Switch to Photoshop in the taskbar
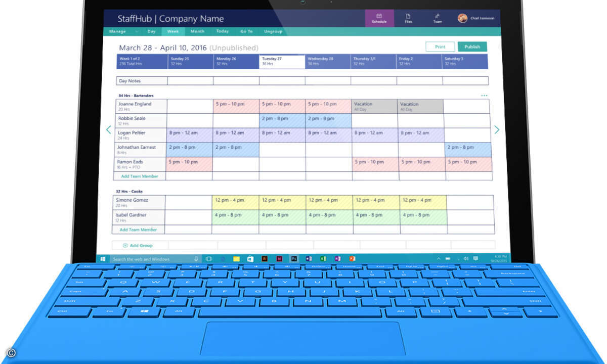This screenshot has height=364, width=607. (293, 259)
